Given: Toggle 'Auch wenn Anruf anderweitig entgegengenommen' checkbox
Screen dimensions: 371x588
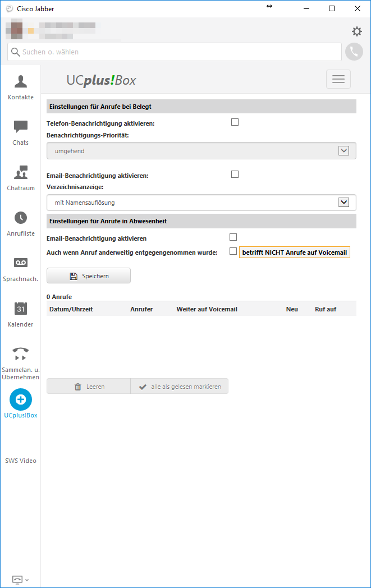Looking at the screenshot, I should (233, 251).
